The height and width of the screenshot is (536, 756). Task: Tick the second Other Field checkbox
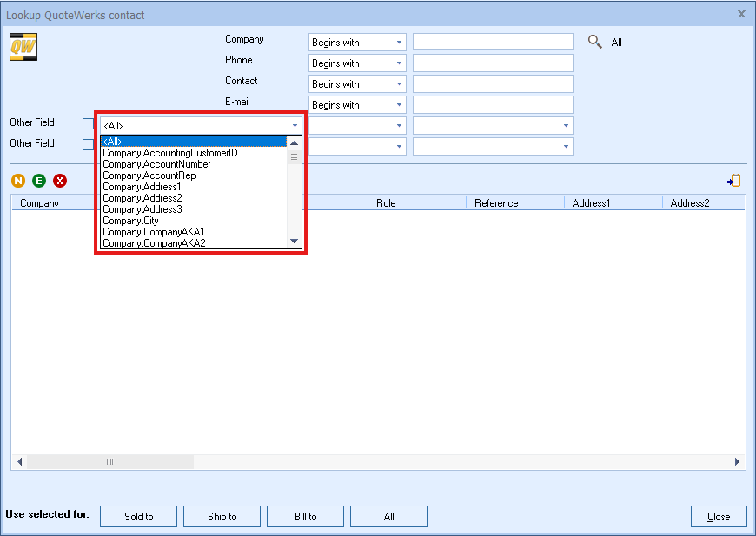point(88,144)
